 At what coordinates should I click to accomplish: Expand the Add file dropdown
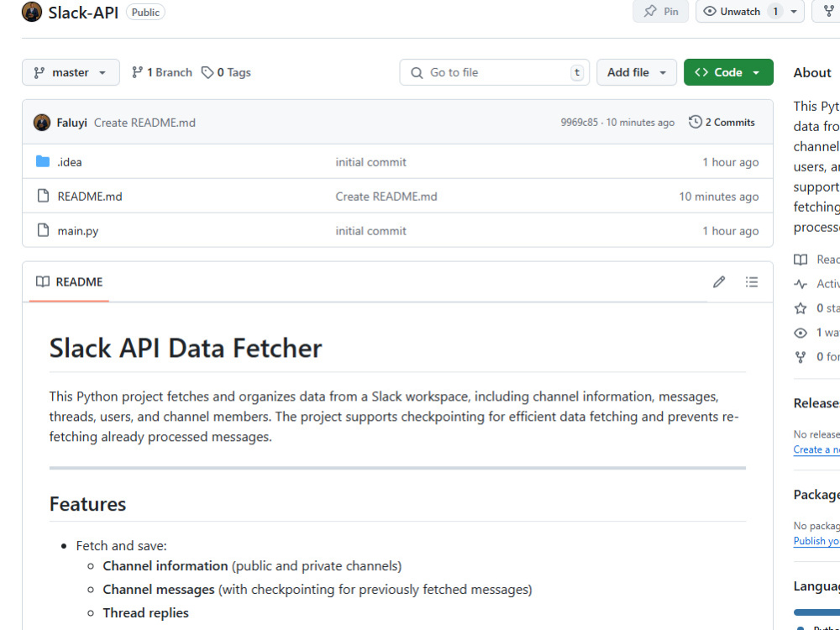coord(637,72)
